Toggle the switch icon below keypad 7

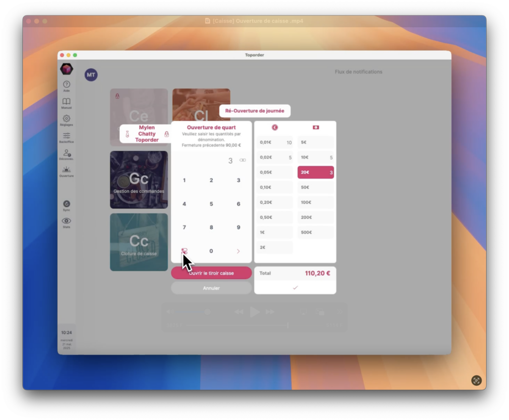[x=184, y=251]
